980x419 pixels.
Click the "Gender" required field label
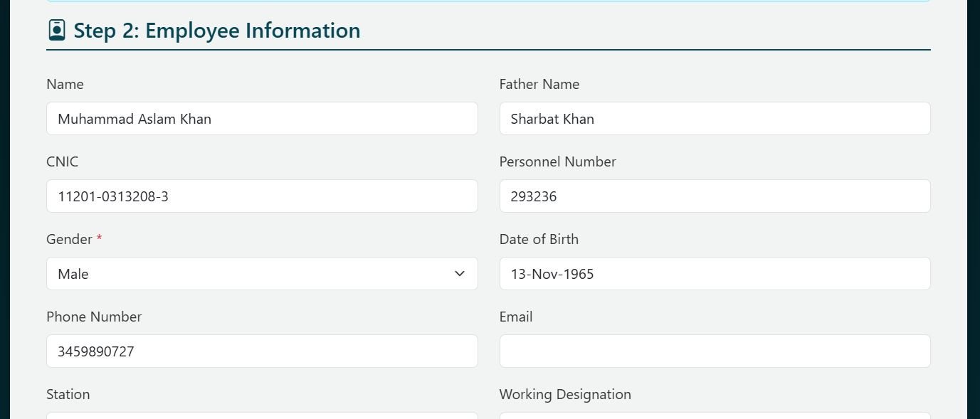(x=70, y=239)
